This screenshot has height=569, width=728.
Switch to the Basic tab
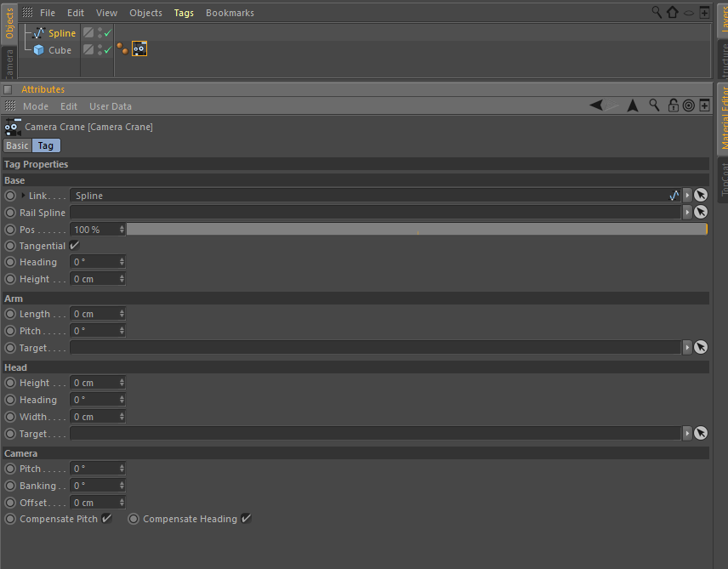[x=17, y=145]
